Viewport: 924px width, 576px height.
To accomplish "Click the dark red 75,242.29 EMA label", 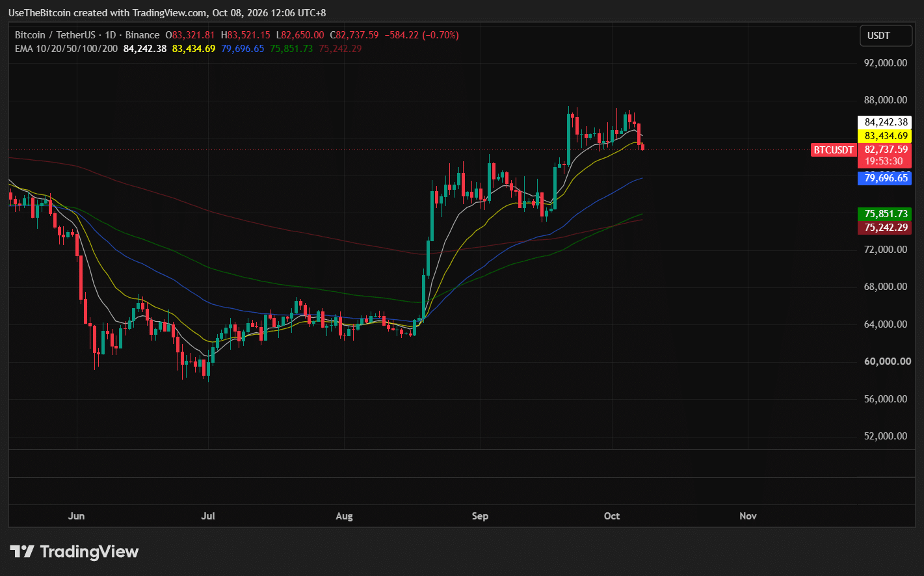I will [x=885, y=228].
